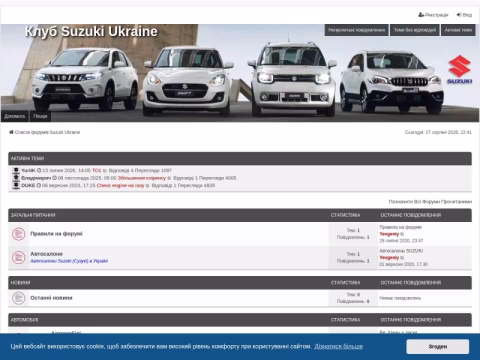Open the Допомога tab
The height and width of the screenshot is (360, 480).
(15, 116)
